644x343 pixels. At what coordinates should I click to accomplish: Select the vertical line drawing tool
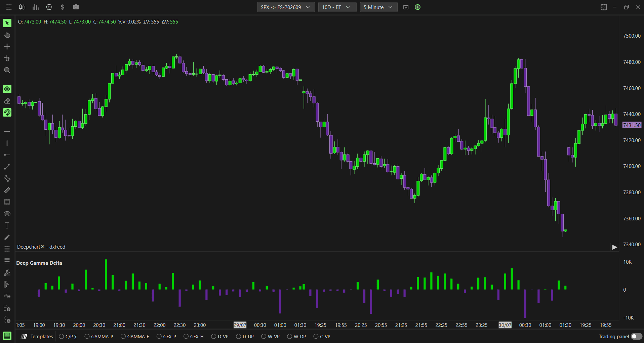pos(7,143)
